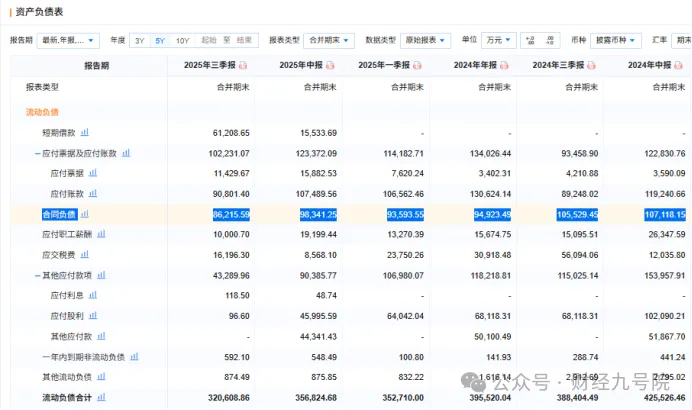Open chart icon beside 一年内到期非流动负债
692x410 pixels.
[134, 356]
